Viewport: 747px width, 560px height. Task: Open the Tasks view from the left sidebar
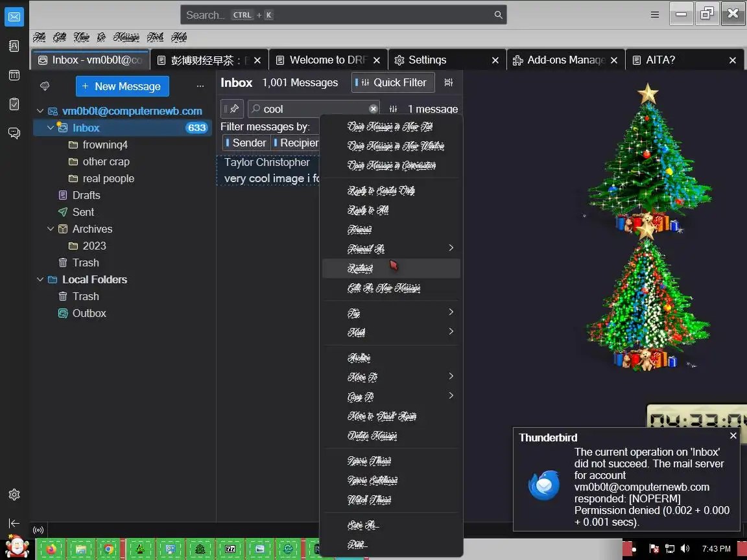coord(14,104)
